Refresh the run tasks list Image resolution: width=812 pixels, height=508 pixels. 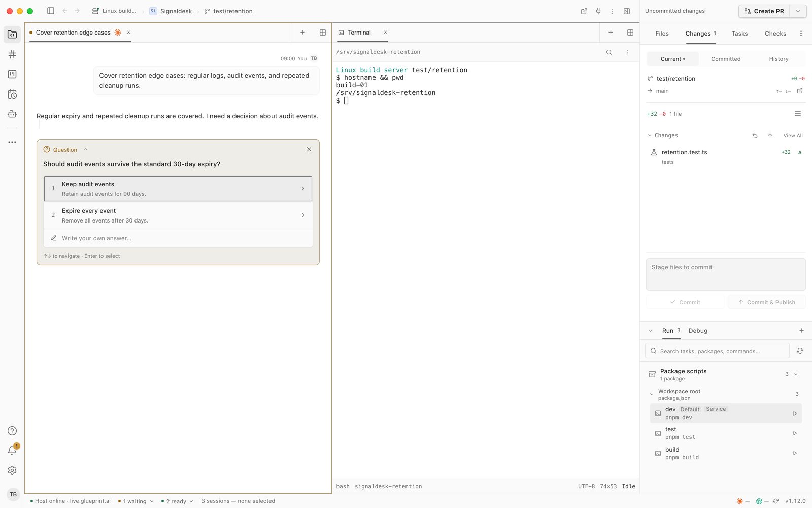800,351
